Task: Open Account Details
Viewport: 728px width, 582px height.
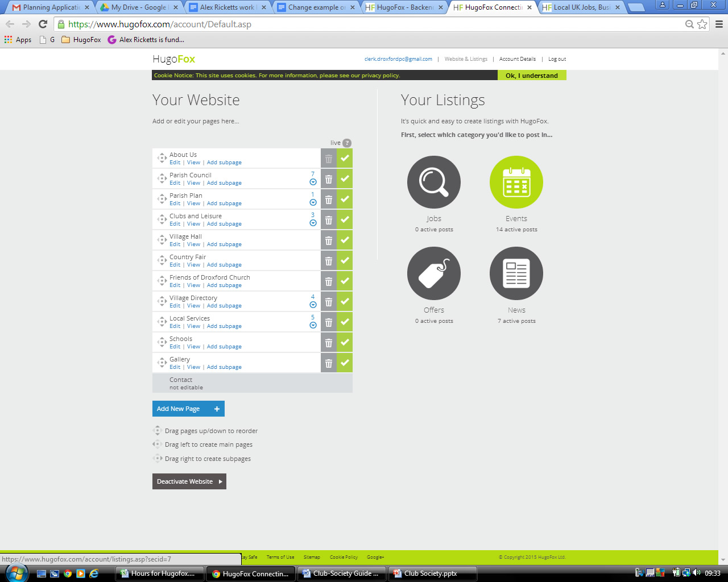Action: tap(517, 59)
